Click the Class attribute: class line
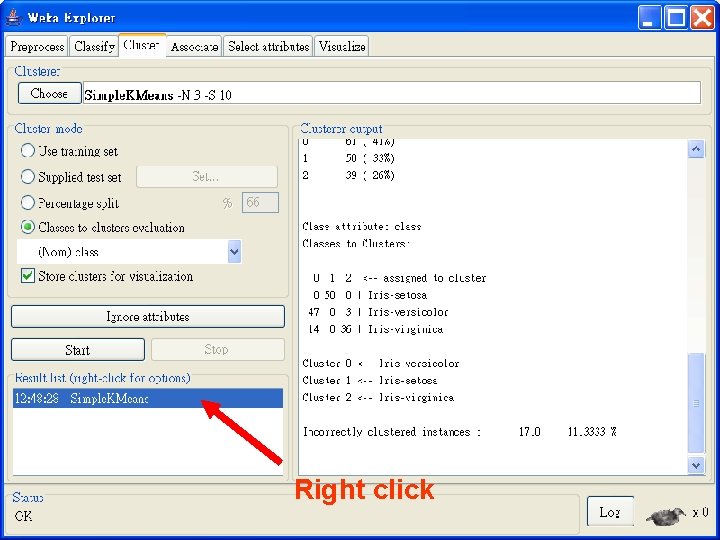This screenshot has height=540, width=720. 361,226
